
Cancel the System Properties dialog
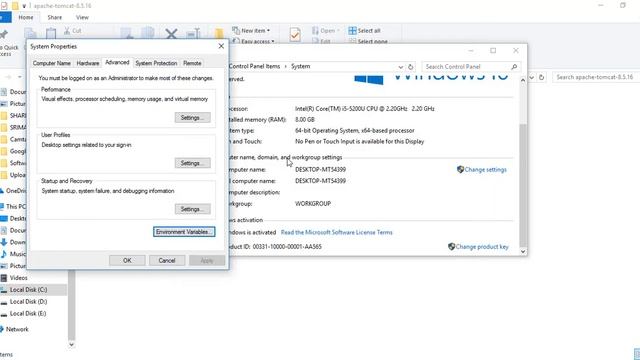coord(167,260)
